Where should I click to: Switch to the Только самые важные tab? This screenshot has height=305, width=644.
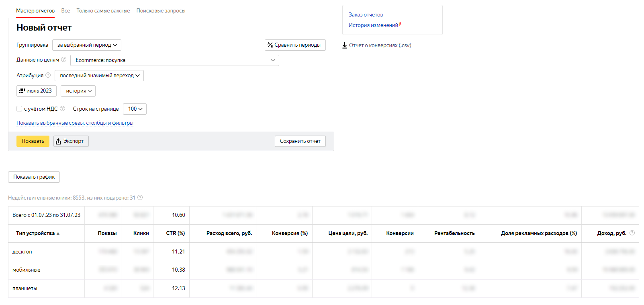click(x=103, y=11)
